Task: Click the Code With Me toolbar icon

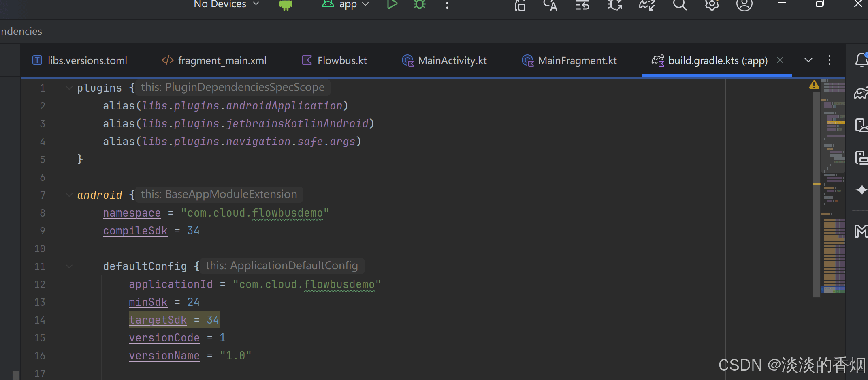Action: pos(518,5)
